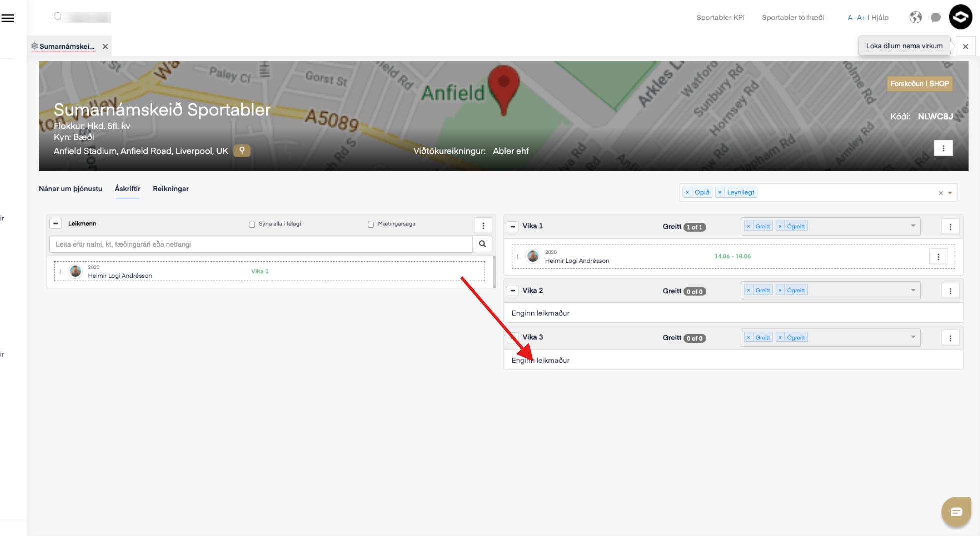
Task: Open the language globe icon
Action: click(x=915, y=17)
